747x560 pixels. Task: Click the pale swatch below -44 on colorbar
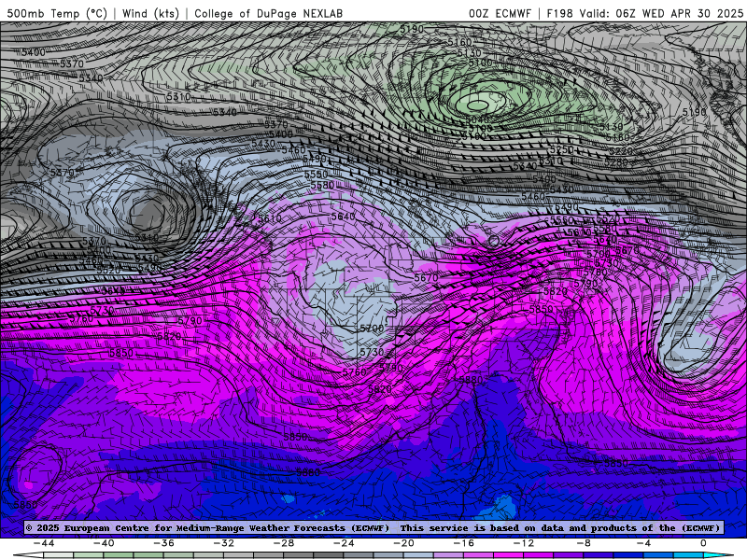pyautogui.click(x=59, y=555)
